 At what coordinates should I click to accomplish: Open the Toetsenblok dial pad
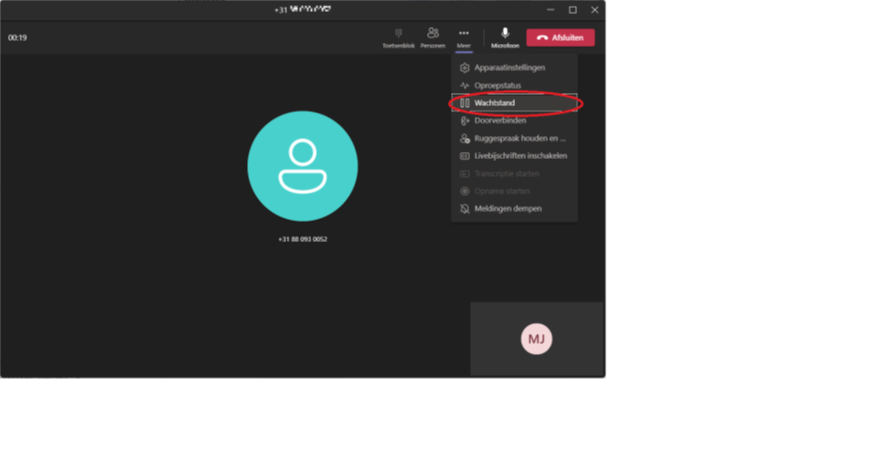(x=398, y=37)
